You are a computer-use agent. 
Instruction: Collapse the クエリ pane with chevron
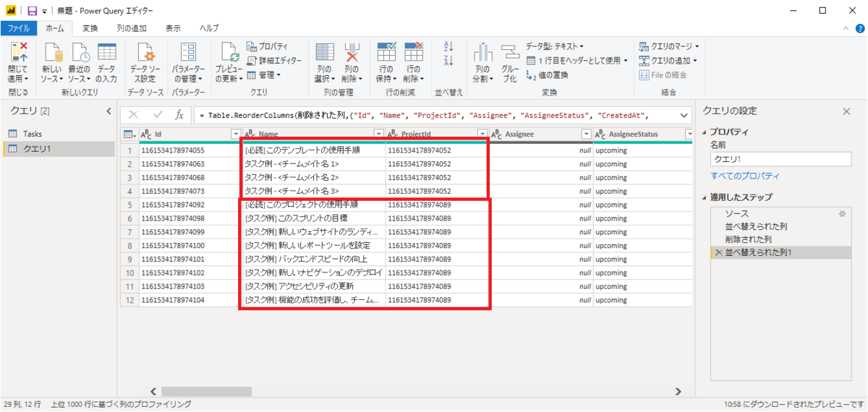click(109, 111)
